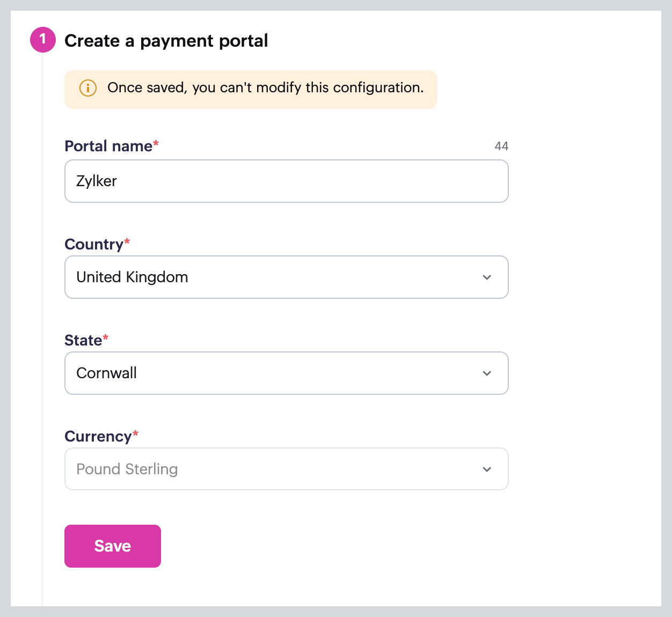672x617 pixels.
Task: Click the red asterisk beside Portal name
Action: click(156, 143)
